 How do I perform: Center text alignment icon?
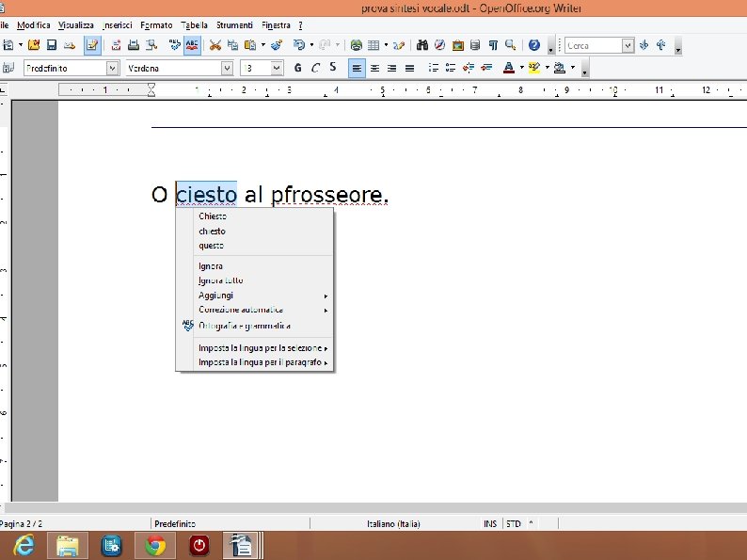click(375, 68)
